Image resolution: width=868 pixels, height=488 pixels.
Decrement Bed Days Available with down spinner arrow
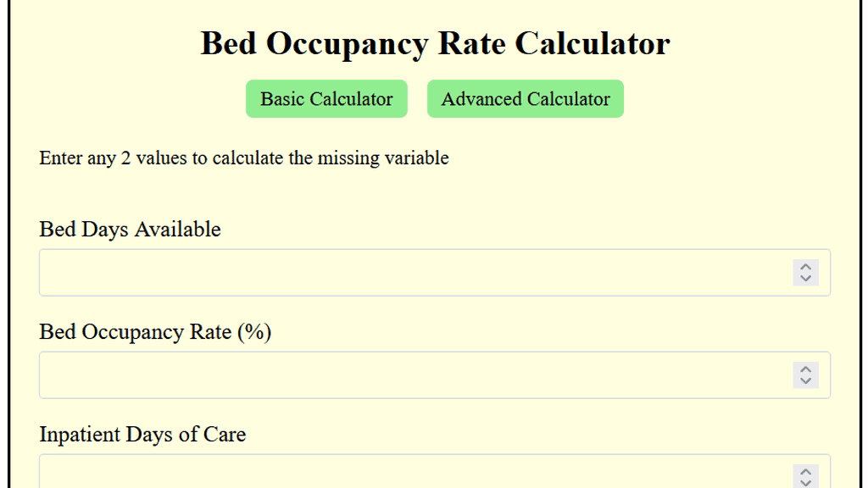[805, 277]
